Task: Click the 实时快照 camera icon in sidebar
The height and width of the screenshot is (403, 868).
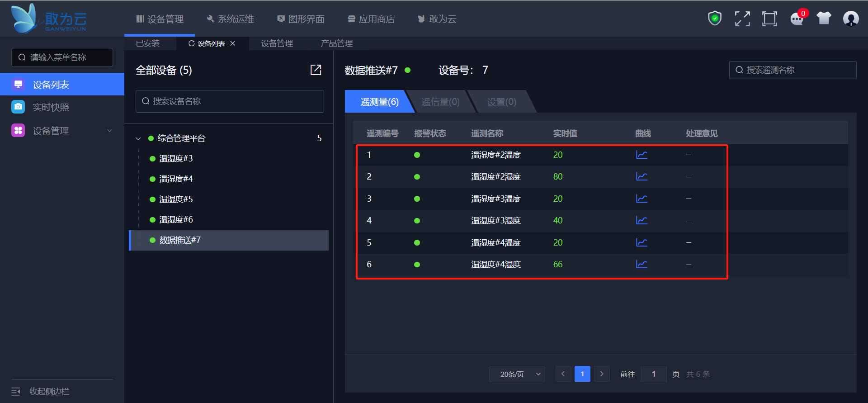Action: coord(18,107)
